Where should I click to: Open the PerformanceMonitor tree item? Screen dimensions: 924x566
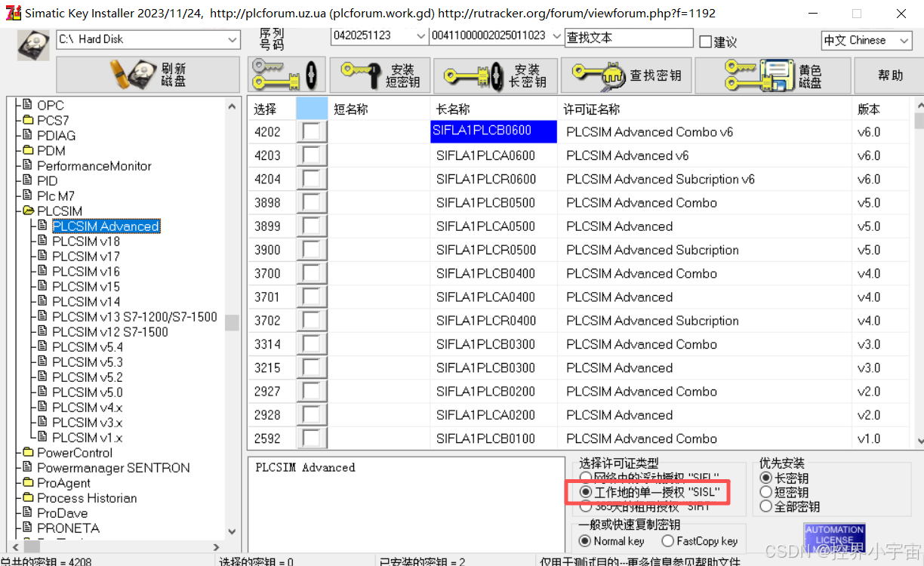pyautogui.click(x=94, y=166)
